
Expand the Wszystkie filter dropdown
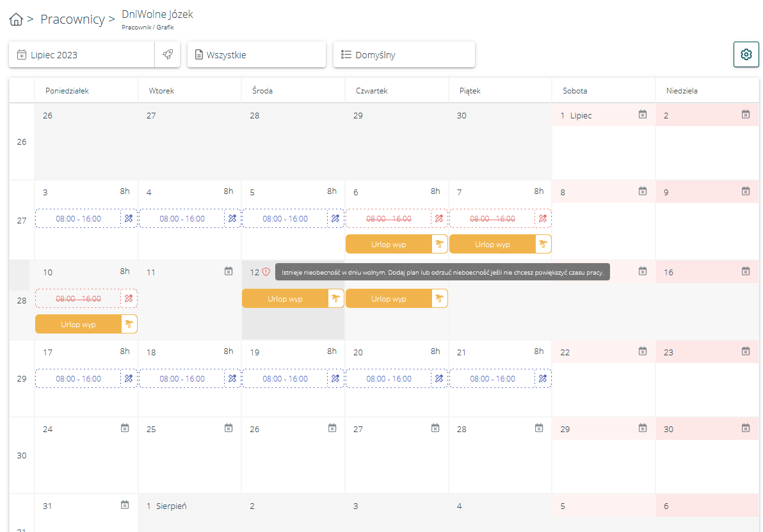(x=257, y=54)
